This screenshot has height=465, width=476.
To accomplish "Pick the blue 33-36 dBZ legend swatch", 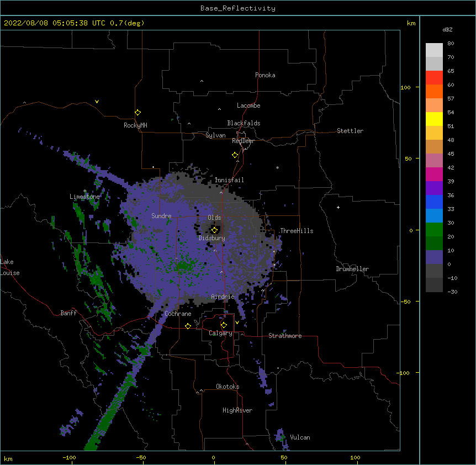I will [x=434, y=202].
